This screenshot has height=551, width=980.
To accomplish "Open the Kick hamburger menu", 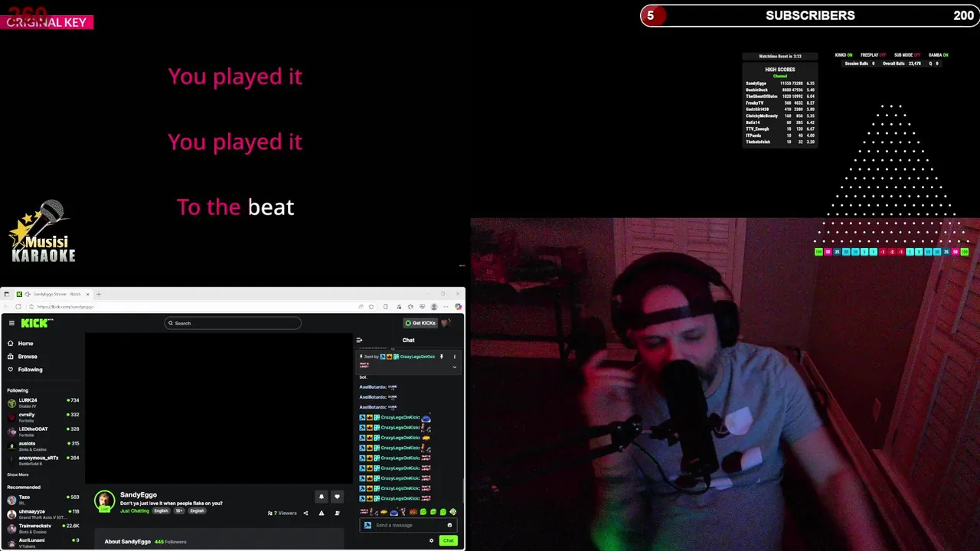I will (11, 323).
